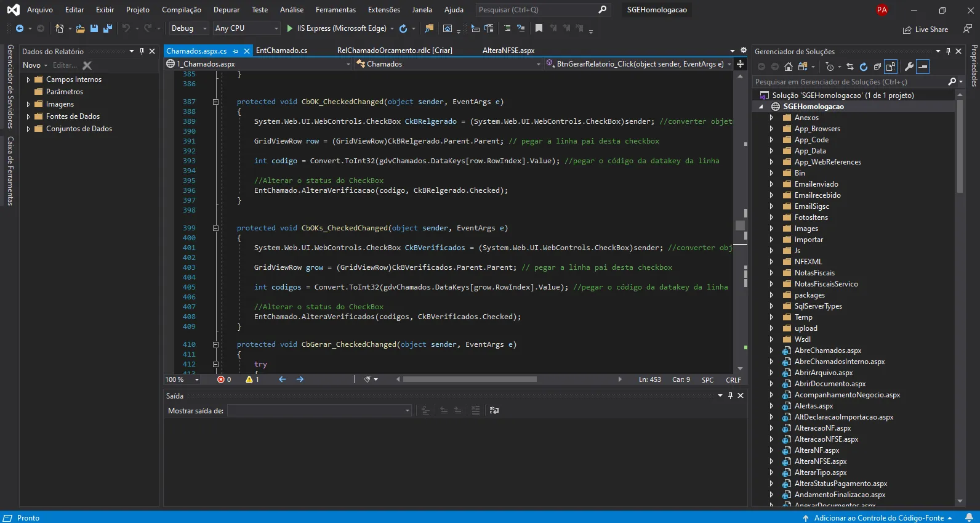The image size is (980, 523).
Task: Delete item with X in Dados do Relatório
Action: tap(87, 65)
